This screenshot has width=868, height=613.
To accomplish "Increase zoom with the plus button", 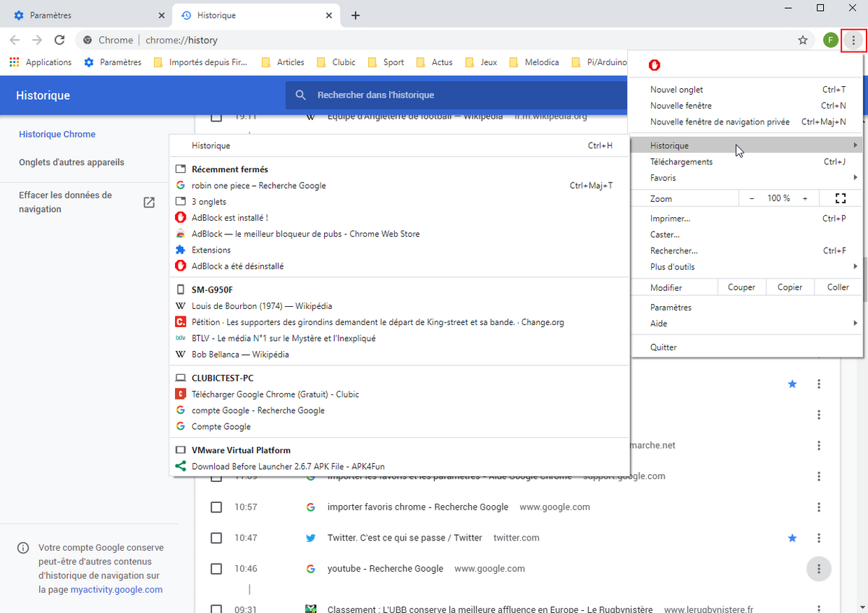I will click(805, 198).
